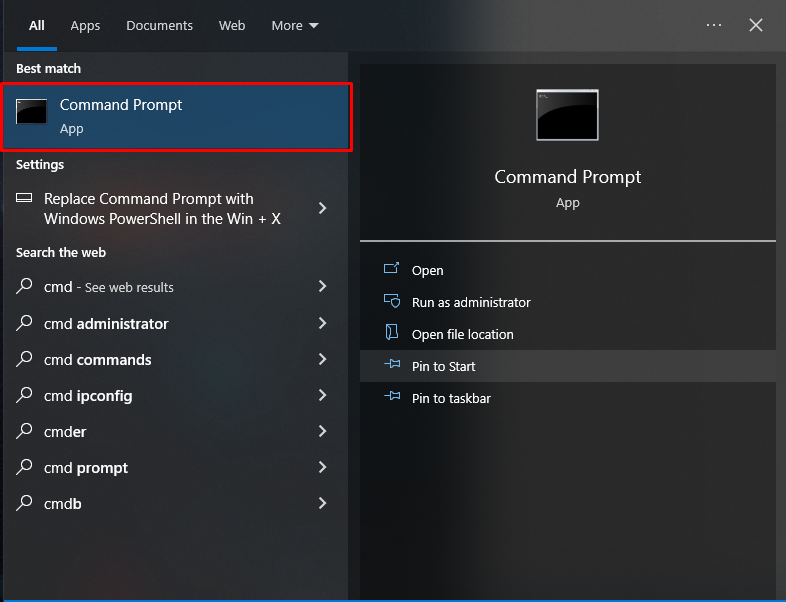The height and width of the screenshot is (602, 786).
Task: Choose Run as administrator text
Action: [x=471, y=302]
